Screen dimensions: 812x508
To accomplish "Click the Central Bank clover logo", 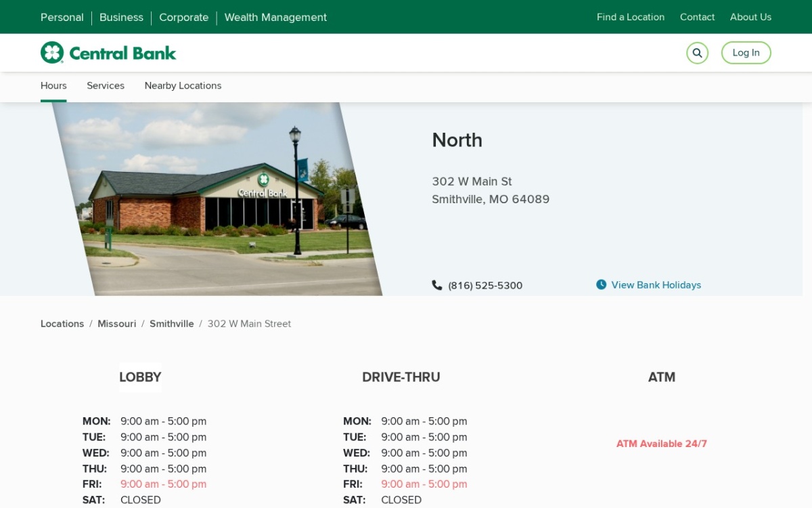I will coord(52,53).
